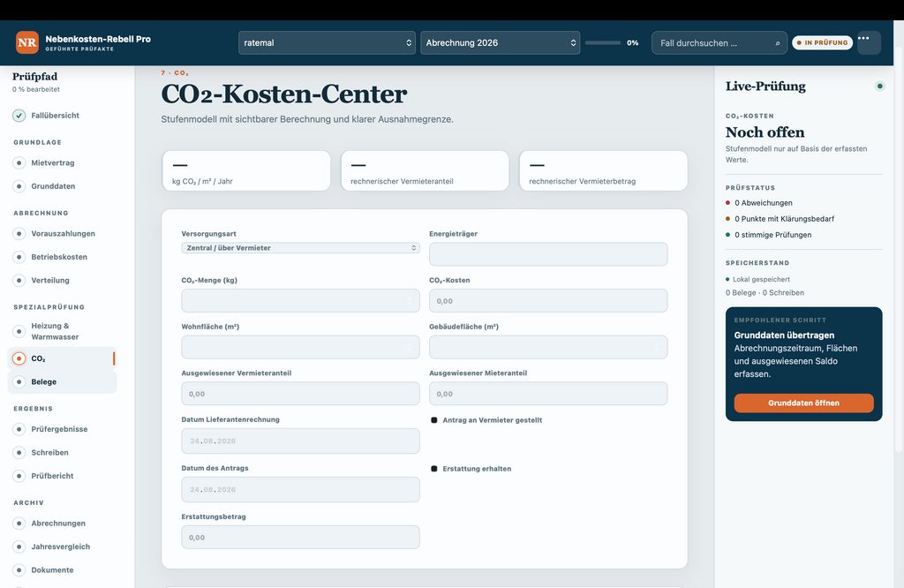Screen dimensions: 904x588
Task: Click the Fallübersicht checkmark icon
Action: pyautogui.click(x=19, y=116)
